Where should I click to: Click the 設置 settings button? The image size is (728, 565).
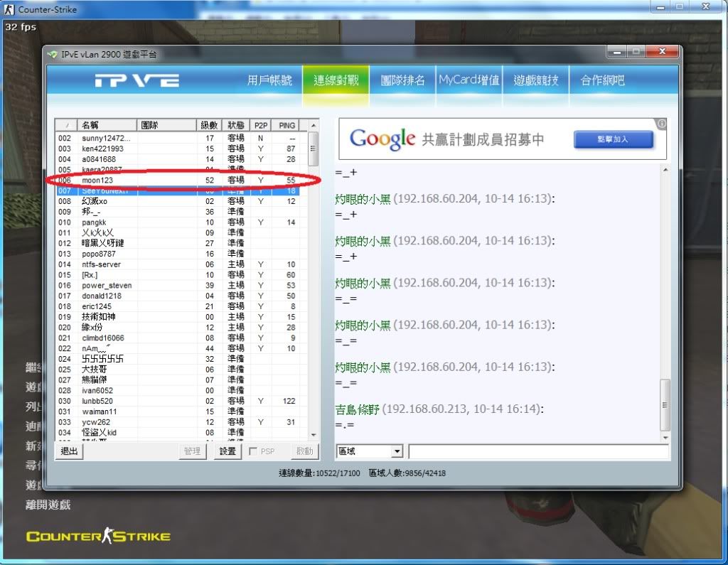point(227,451)
